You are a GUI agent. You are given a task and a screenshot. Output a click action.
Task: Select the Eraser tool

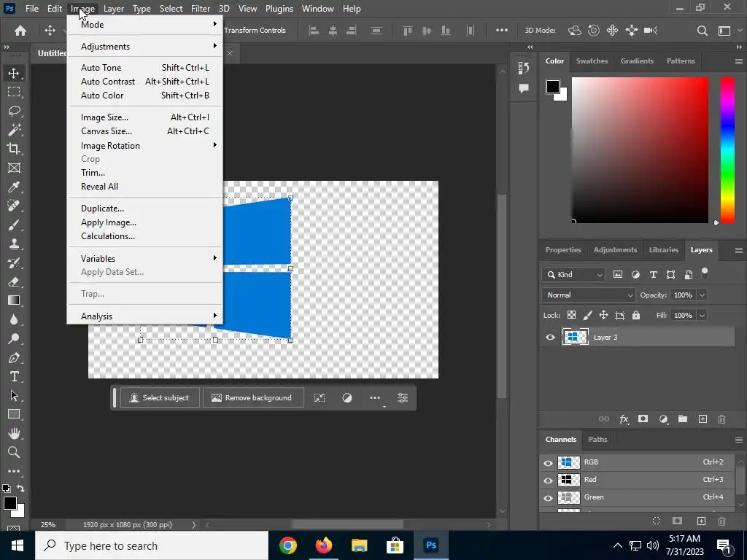14,281
